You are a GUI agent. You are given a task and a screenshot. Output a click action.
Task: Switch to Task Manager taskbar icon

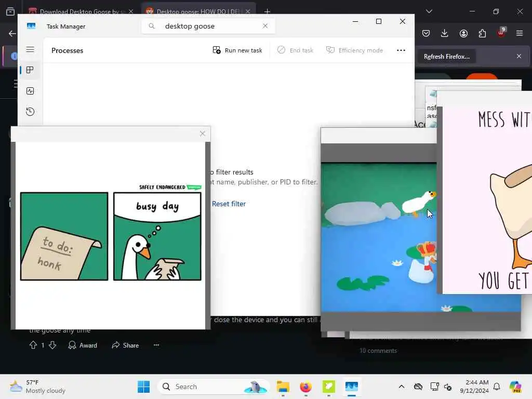352,387
